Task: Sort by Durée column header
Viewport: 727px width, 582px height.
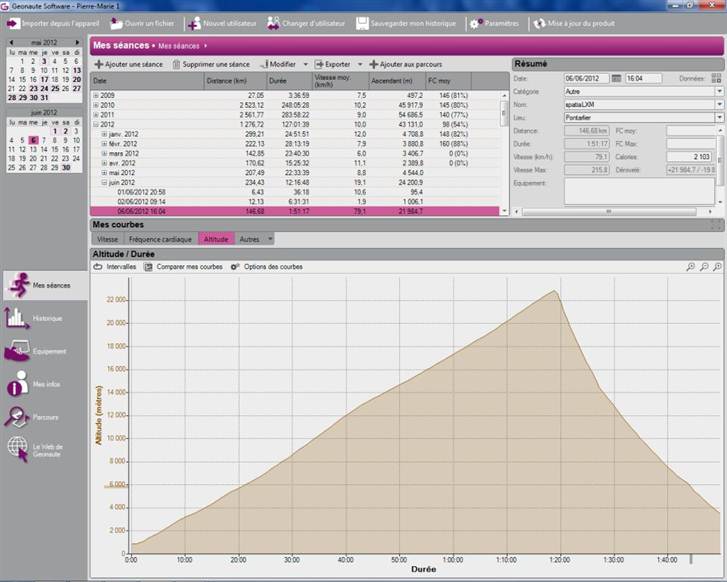Action: coord(289,81)
